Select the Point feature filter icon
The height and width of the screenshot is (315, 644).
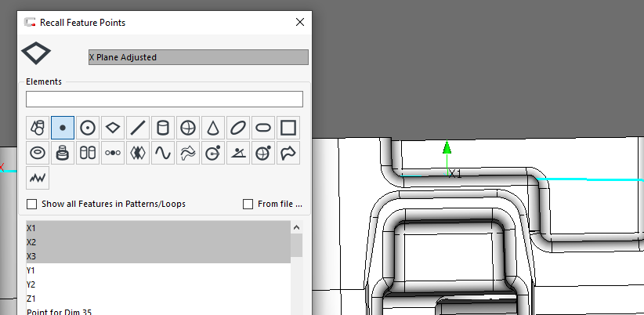click(63, 128)
